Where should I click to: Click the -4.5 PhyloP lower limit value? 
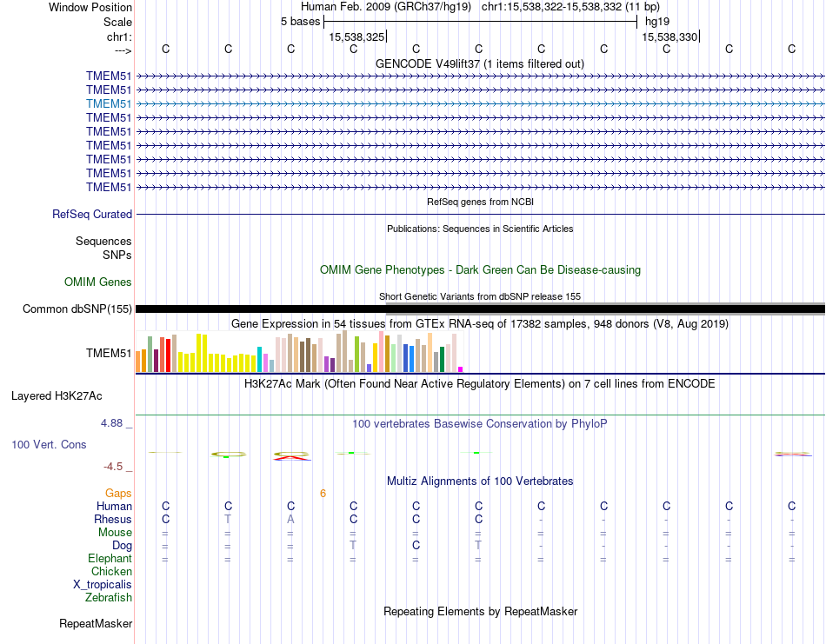pos(113,467)
